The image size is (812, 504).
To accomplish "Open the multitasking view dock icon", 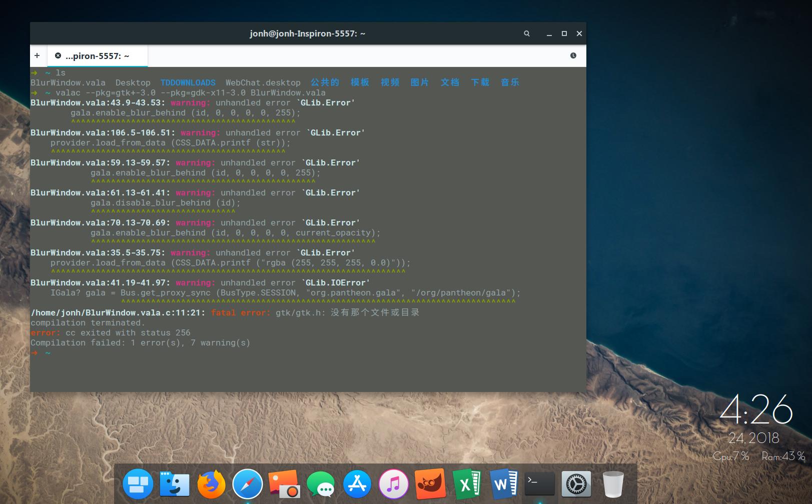I will coord(138,484).
